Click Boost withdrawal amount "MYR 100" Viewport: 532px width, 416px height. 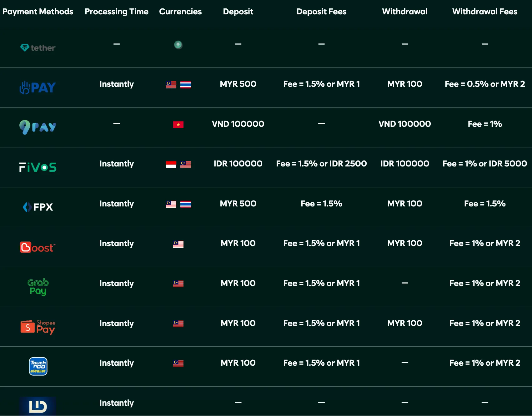405,243
